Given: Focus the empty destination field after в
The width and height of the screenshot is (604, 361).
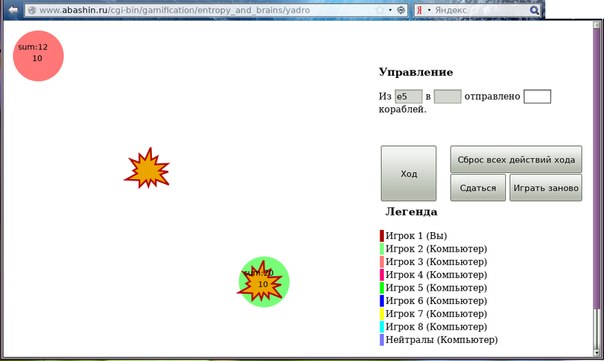Looking at the screenshot, I should pos(447,96).
